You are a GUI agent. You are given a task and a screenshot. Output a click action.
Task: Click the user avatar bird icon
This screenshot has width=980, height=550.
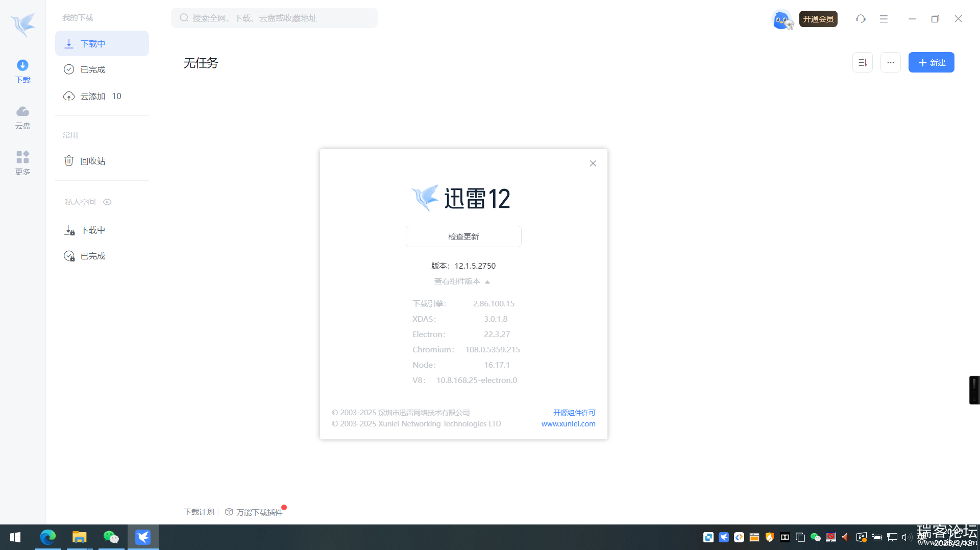(x=781, y=19)
